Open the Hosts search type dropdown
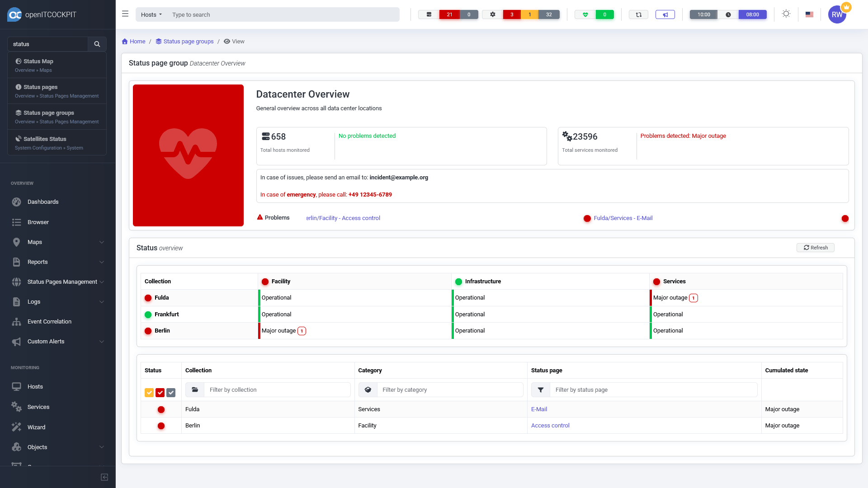 (x=151, y=14)
